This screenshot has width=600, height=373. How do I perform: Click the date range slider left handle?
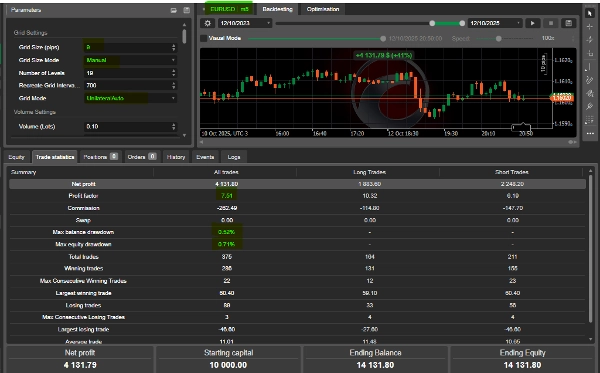click(x=432, y=23)
